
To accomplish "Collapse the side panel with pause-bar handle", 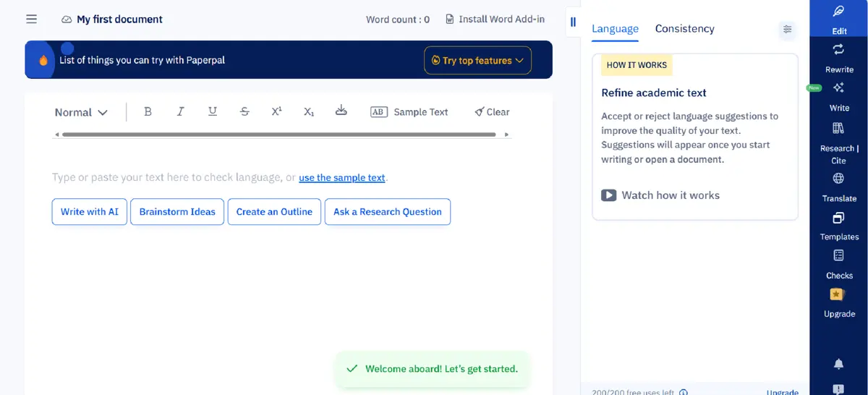I will pyautogui.click(x=573, y=22).
